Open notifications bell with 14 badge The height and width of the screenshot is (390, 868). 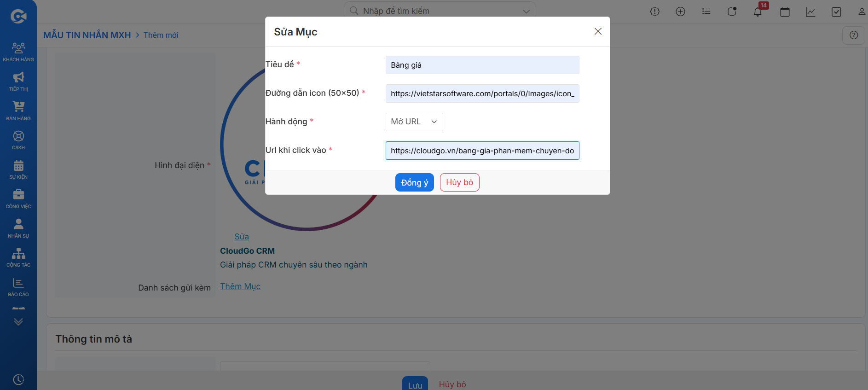[x=758, y=12]
